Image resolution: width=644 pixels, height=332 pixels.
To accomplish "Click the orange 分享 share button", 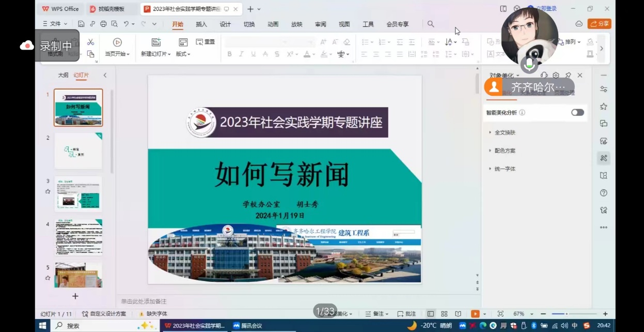I will click(x=599, y=24).
